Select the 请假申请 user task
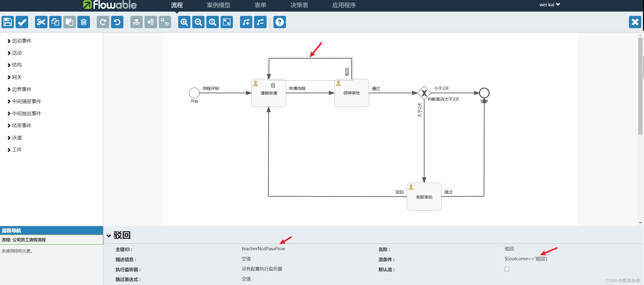 [269, 93]
